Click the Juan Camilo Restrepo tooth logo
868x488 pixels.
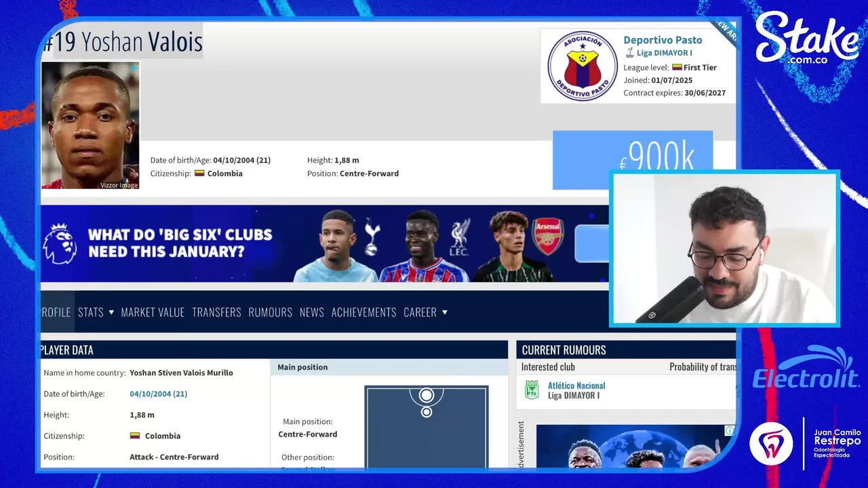[x=771, y=444]
